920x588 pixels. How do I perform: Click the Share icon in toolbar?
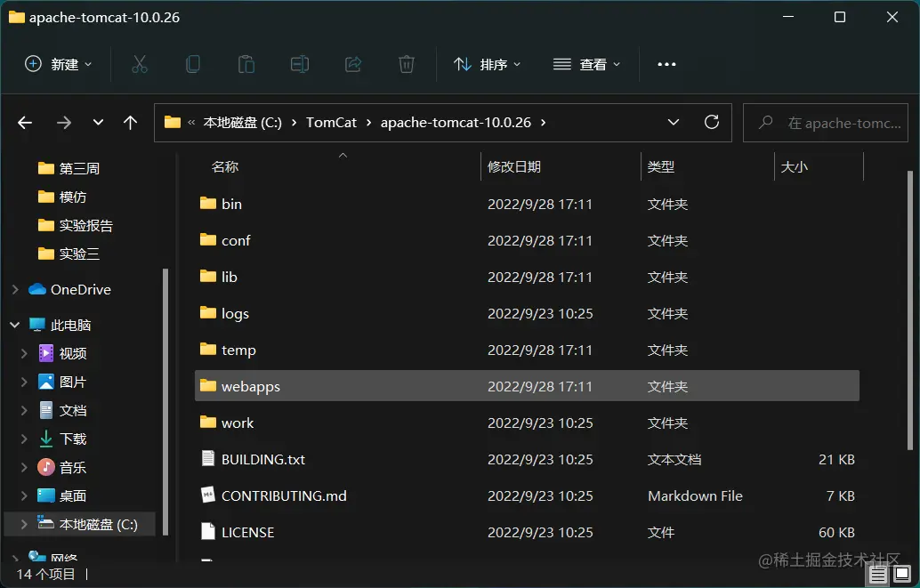353,64
